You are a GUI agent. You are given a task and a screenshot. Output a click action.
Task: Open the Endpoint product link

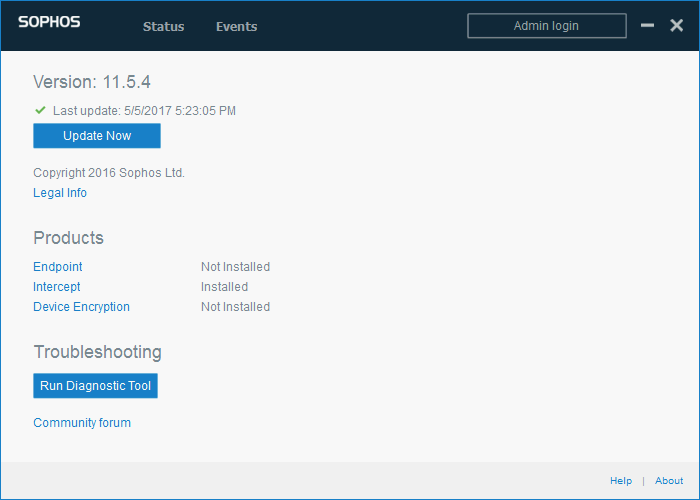point(58,267)
